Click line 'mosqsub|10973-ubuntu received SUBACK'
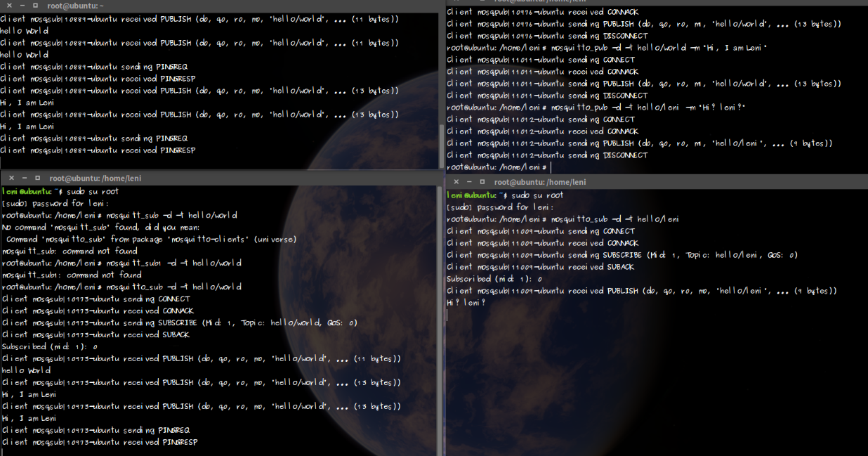Image resolution: width=868 pixels, height=456 pixels. pos(95,334)
